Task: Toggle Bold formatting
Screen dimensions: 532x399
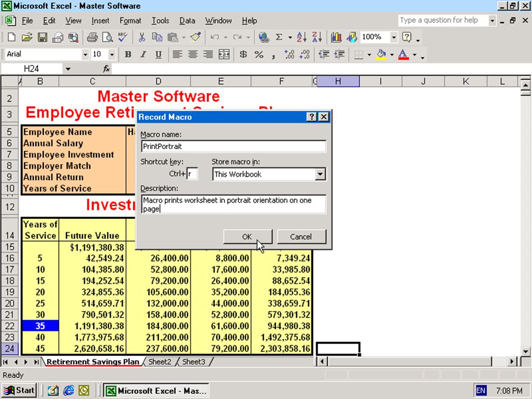Action: [127, 54]
